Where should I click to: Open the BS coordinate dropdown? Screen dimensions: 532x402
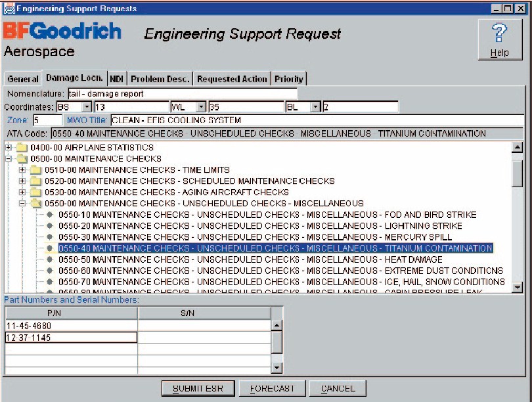click(87, 106)
